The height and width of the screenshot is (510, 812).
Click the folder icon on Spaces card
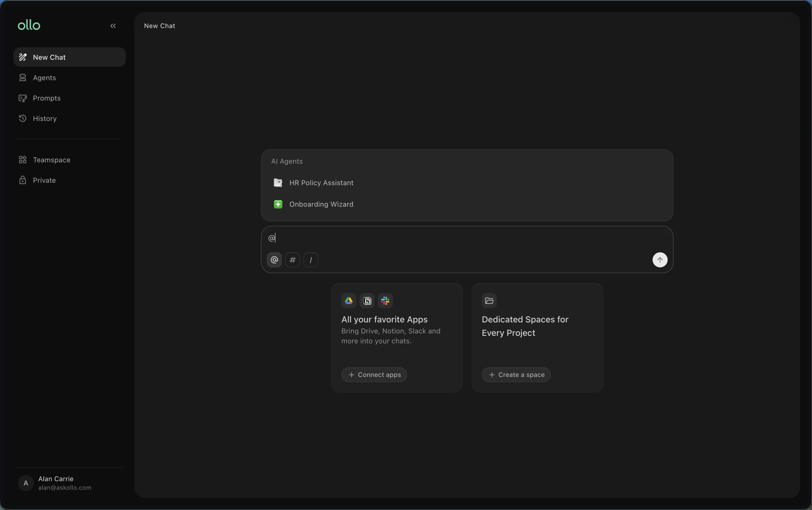489,301
